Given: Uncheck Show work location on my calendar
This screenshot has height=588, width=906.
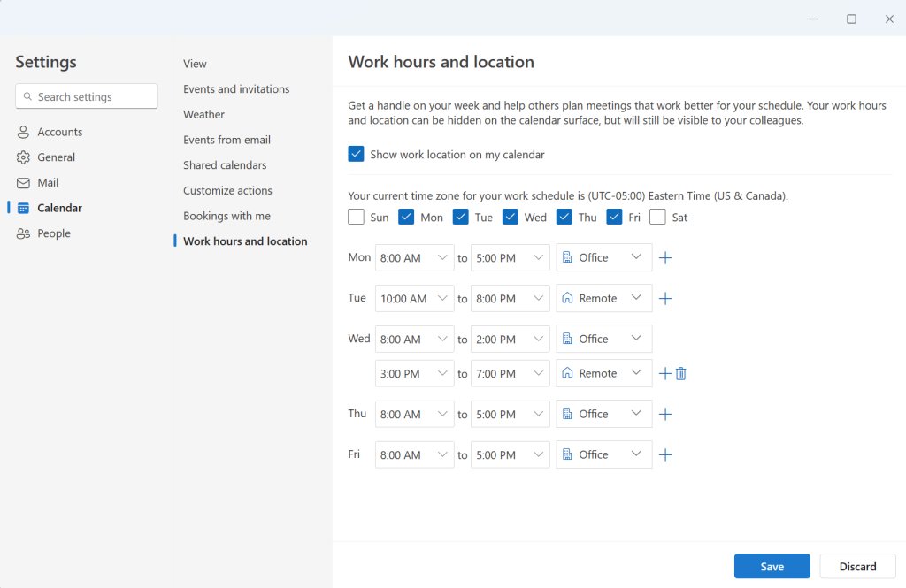Looking at the screenshot, I should (x=356, y=153).
